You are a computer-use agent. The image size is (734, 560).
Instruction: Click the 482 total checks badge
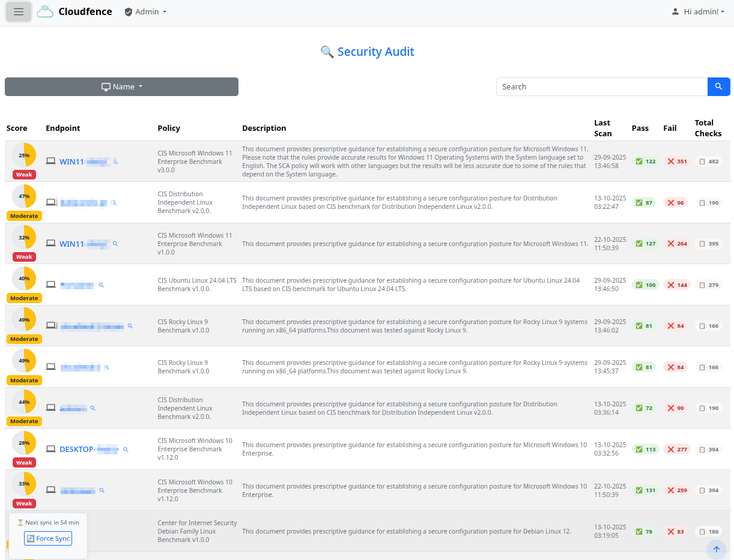pyautogui.click(x=708, y=161)
